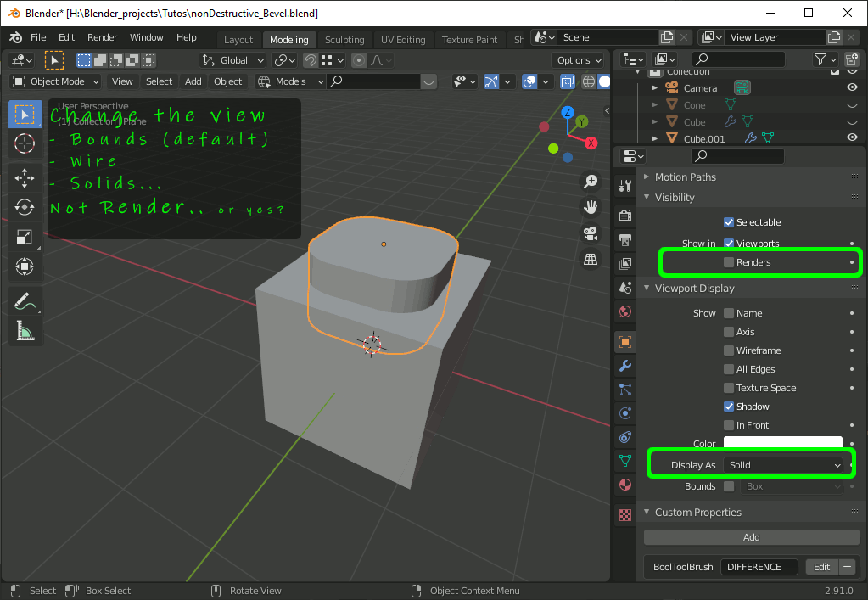The image size is (868, 600).
Task: Toggle camera view icon in viewport
Action: coord(591,233)
